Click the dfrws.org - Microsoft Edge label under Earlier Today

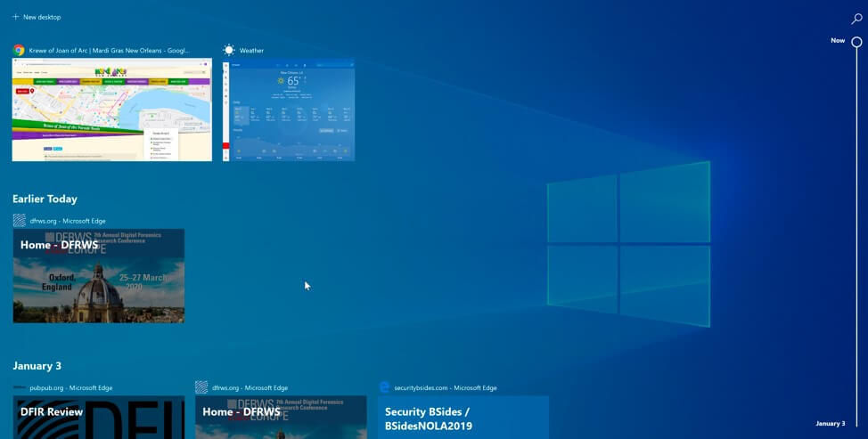coord(68,221)
